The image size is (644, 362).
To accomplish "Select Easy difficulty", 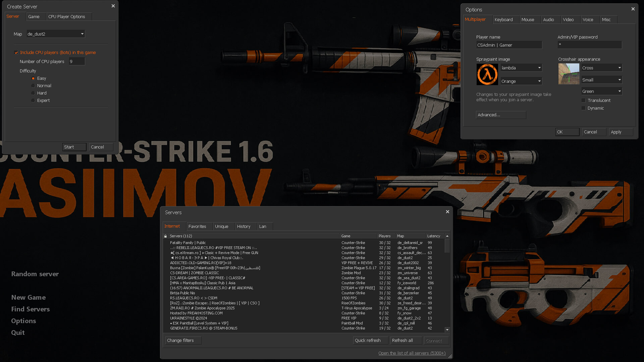I will [33, 78].
